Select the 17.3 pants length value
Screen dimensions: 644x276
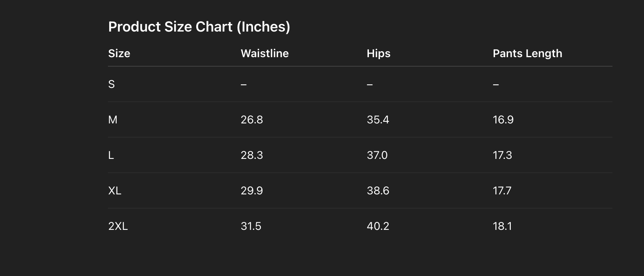click(x=502, y=155)
